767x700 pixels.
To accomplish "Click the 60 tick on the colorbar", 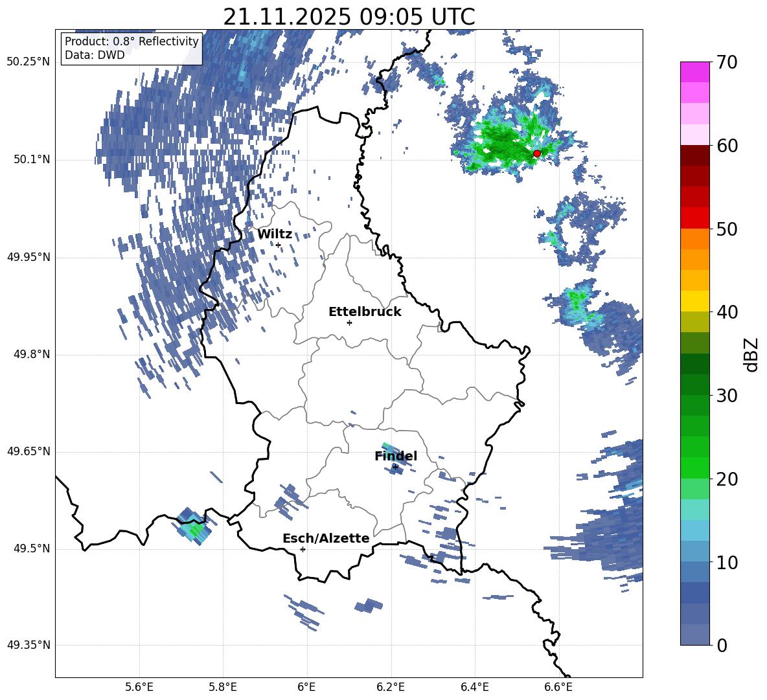I will [x=727, y=146].
